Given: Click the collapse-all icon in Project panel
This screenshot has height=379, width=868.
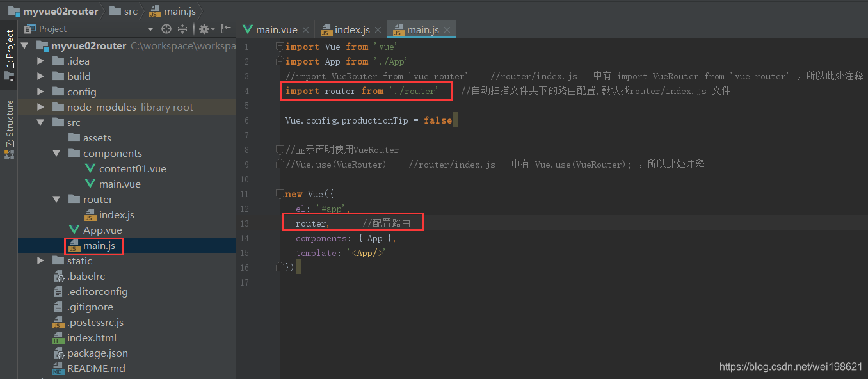Looking at the screenshot, I should pyautogui.click(x=182, y=29).
